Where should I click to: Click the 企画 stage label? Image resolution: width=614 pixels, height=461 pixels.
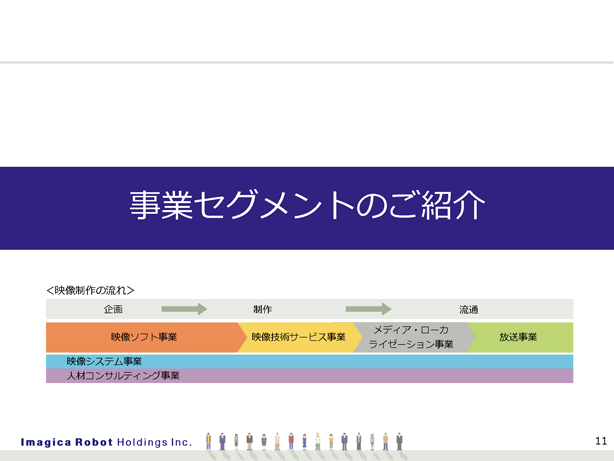tap(113, 309)
